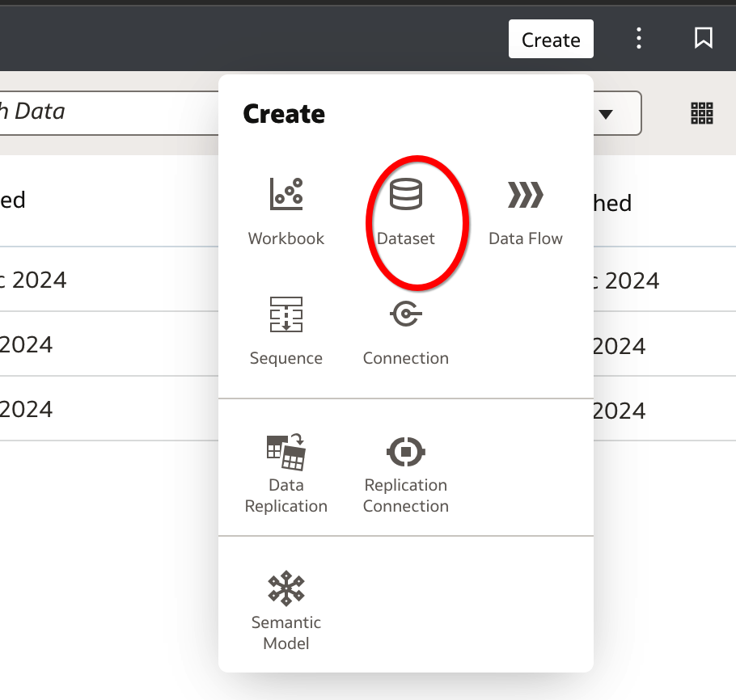
Task: Create a new Connection
Action: click(x=405, y=314)
